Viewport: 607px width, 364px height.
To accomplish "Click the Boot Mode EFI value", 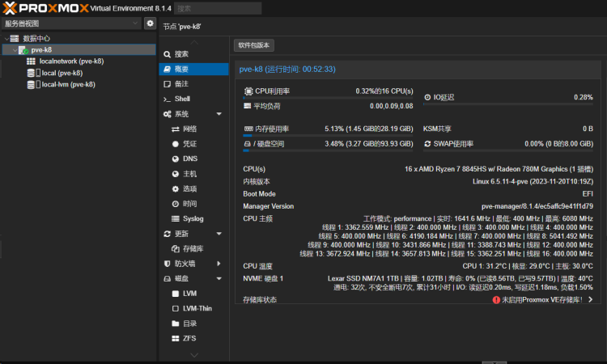I will click(588, 194).
